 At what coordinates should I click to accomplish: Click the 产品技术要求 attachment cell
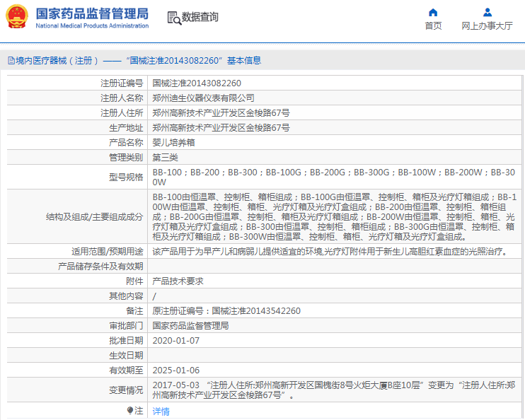178,281
